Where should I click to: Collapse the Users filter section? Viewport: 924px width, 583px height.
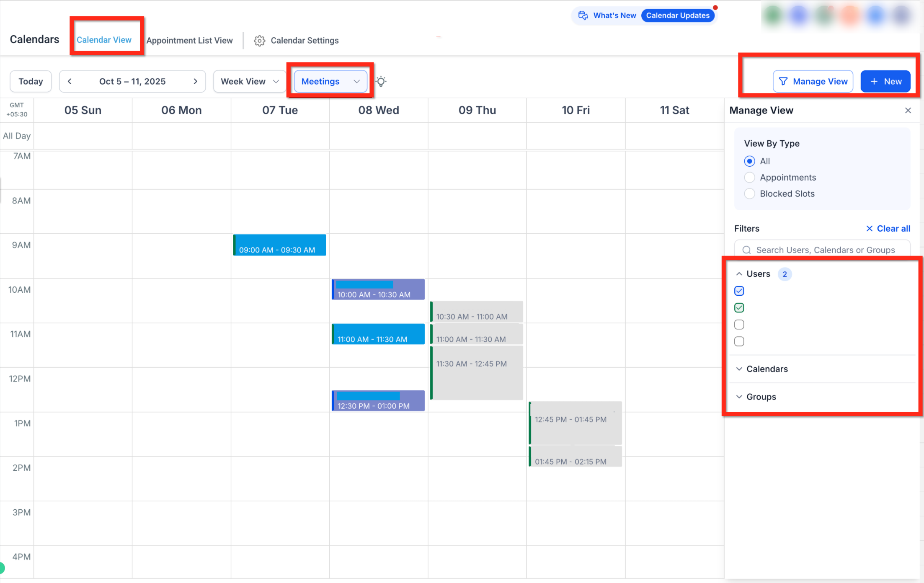[739, 274]
